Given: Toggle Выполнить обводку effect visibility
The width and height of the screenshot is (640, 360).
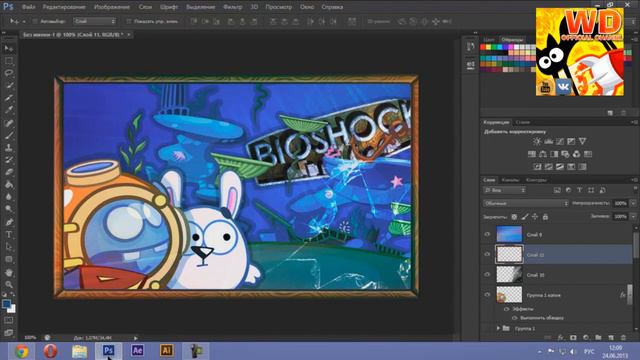Looking at the screenshot, I should (x=515, y=318).
